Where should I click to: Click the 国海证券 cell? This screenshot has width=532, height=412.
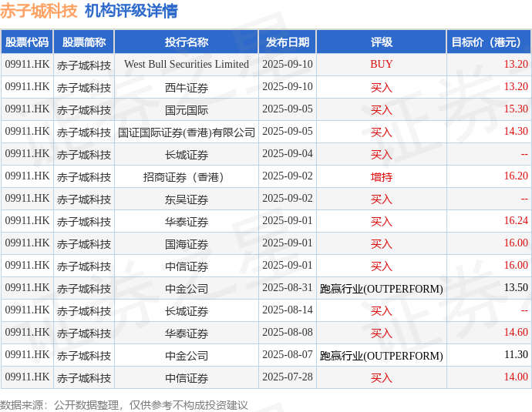click(187, 244)
